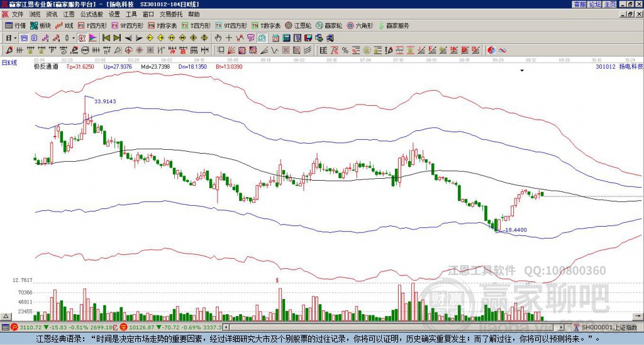The height and width of the screenshot is (345, 644).
Task: Open the calculator icon
Action: [x=286, y=38]
